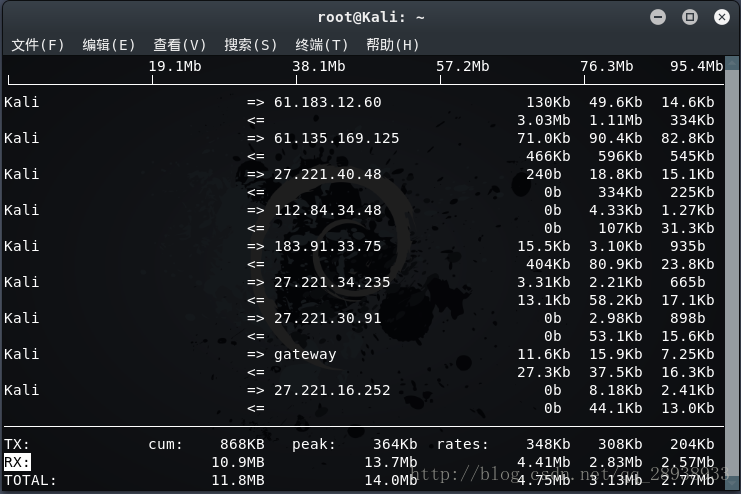Click the terminal vertical scrollbar
The height and width of the screenshot is (494, 741).
(x=732, y=273)
